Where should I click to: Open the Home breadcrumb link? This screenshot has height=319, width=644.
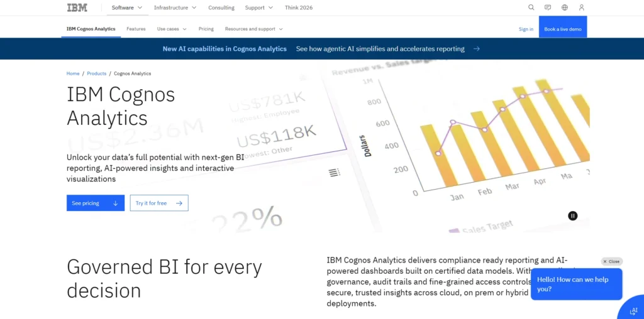point(73,73)
